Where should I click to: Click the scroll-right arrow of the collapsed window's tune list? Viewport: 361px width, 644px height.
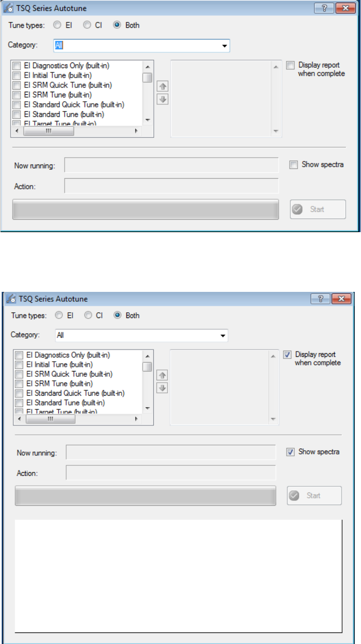click(x=137, y=131)
